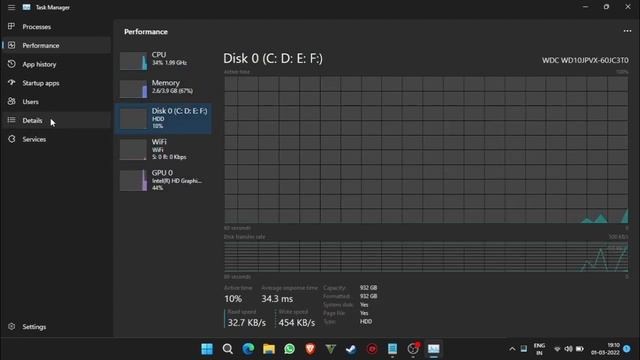
Task: Show hidden system tray icons
Action: [x=512, y=349]
